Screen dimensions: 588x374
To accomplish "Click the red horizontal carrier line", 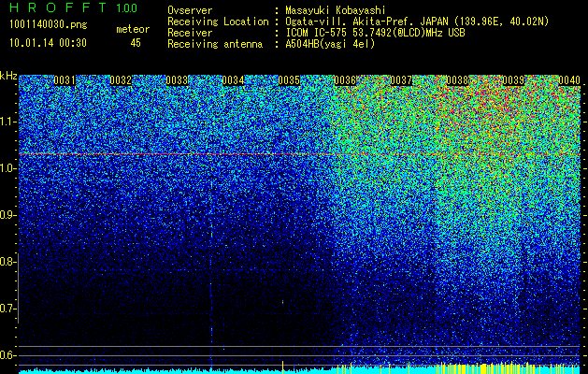I will coord(299,154).
